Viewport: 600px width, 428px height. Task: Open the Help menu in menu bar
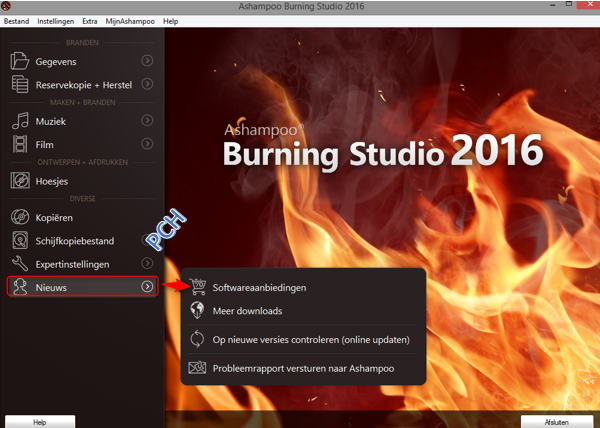tap(171, 21)
